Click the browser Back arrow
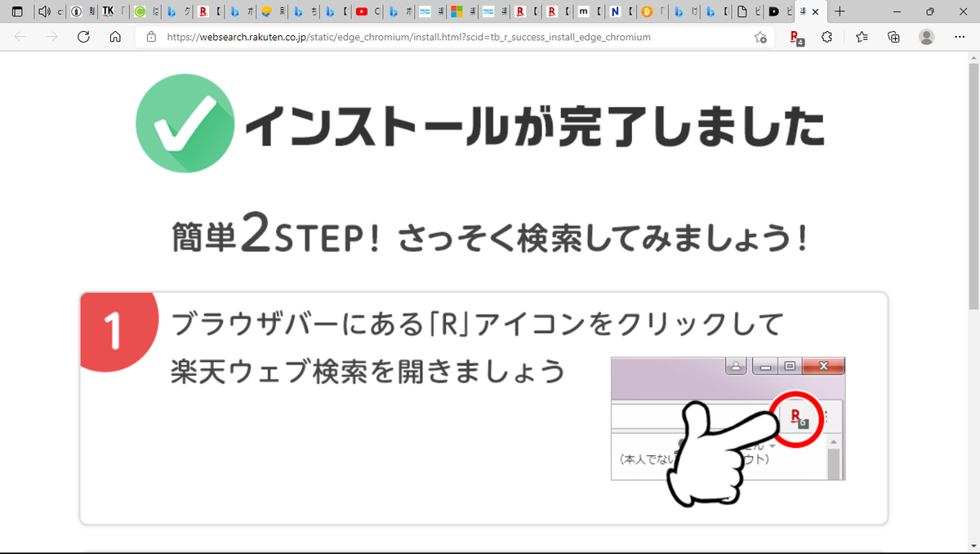Screen dimensions: 980x554 (x=20, y=37)
